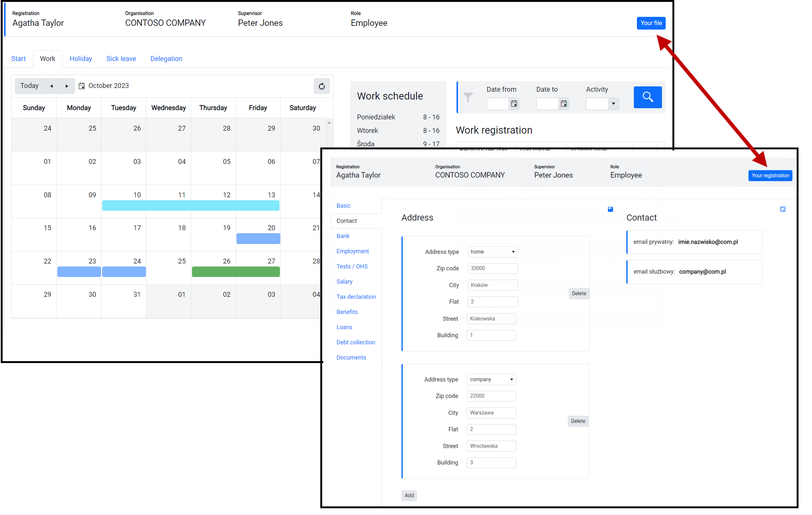Open the company Address type dropdown
The height and width of the screenshot is (515, 812).
[491, 380]
